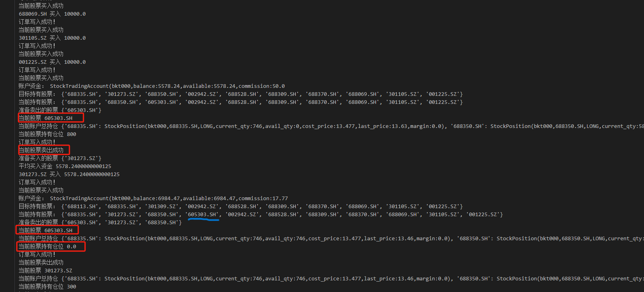Click the '301273.SZ 买入 5578.24' order line
Viewport: 644px width, 292px height.
point(69,174)
